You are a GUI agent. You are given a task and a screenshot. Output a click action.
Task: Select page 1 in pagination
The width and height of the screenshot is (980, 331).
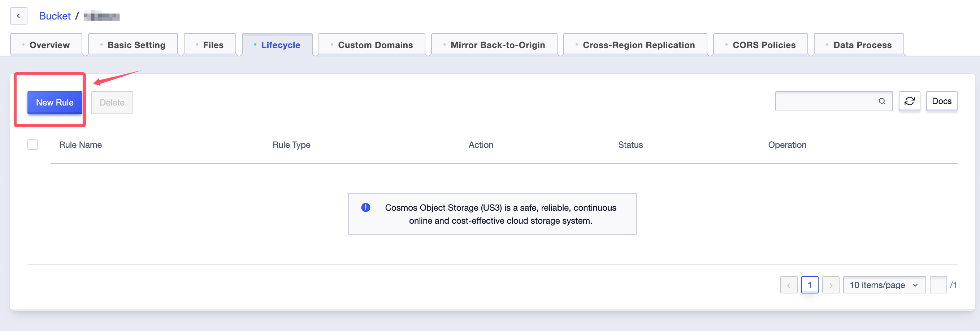click(x=810, y=285)
